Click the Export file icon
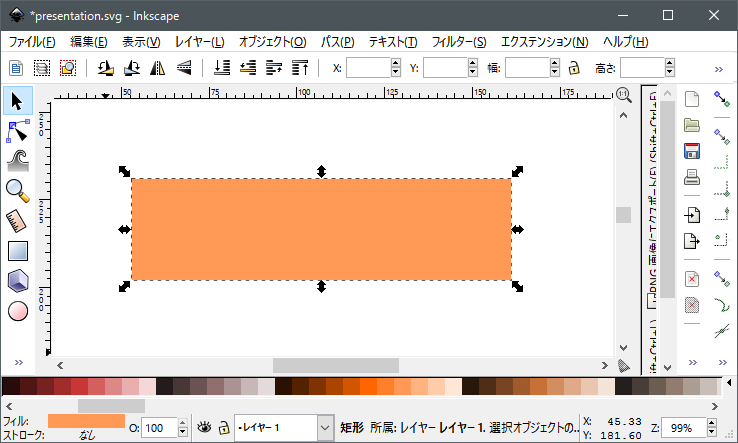Viewport: 738px width, 443px height. point(691,241)
